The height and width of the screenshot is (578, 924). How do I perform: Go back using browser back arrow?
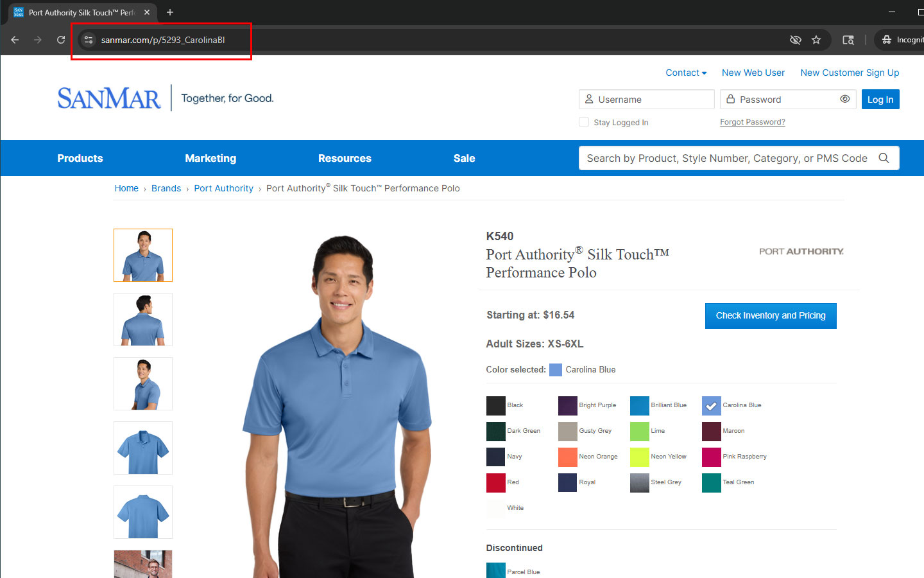coord(15,40)
